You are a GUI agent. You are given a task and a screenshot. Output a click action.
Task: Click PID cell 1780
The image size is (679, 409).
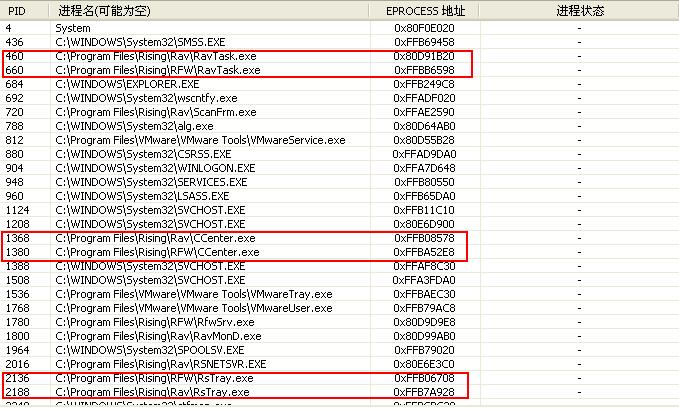point(17,322)
